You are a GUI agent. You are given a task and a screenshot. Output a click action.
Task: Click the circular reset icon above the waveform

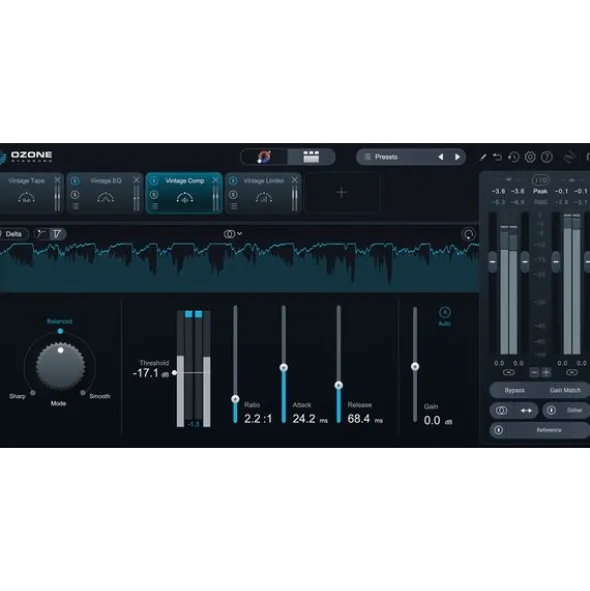click(x=469, y=234)
